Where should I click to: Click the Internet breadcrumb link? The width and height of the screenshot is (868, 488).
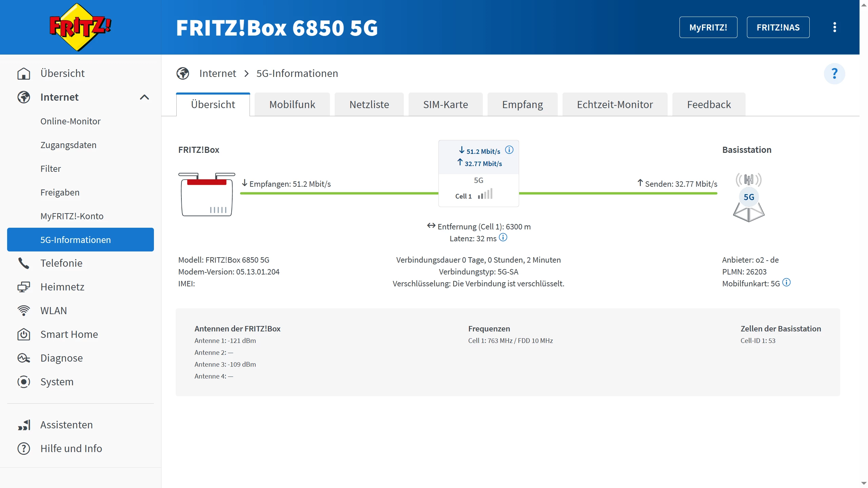click(217, 74)
